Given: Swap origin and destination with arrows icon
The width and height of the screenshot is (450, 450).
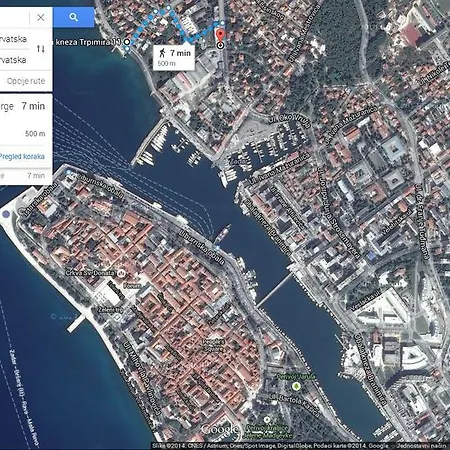Looking at the screenshot, I should [x=41, y=49].
